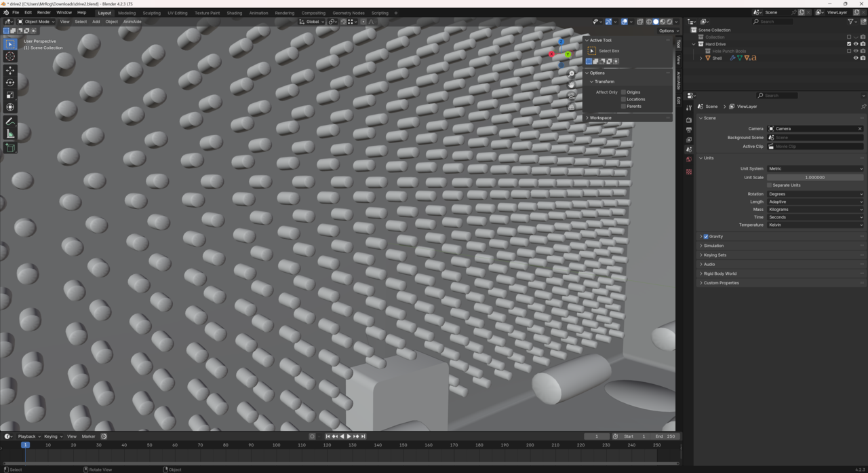Disable the Gravity checkbox
This screenshot has width=868, height=473.
point(706,237)
